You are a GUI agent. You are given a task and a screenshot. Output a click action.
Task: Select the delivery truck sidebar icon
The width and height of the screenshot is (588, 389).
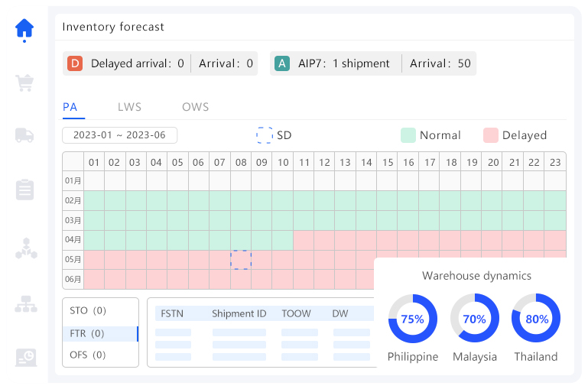tap(25, 135)
